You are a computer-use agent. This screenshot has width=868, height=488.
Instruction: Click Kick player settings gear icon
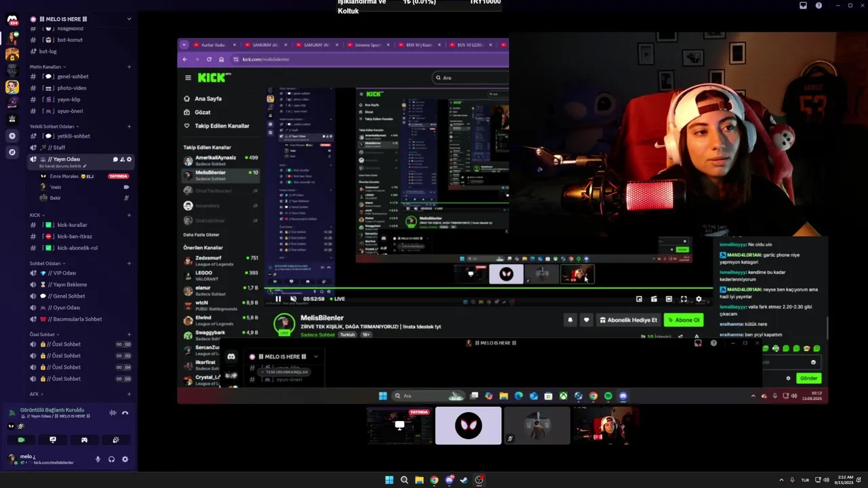pyautogui.click(x=698, y=299)
